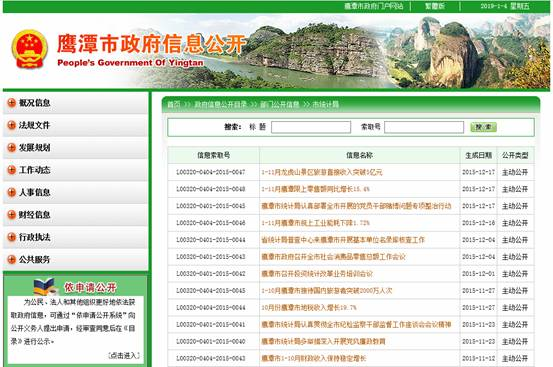Open the 概况信息 sidebar menu
Screen dimensions: 553x367
(x=75, y=103)
